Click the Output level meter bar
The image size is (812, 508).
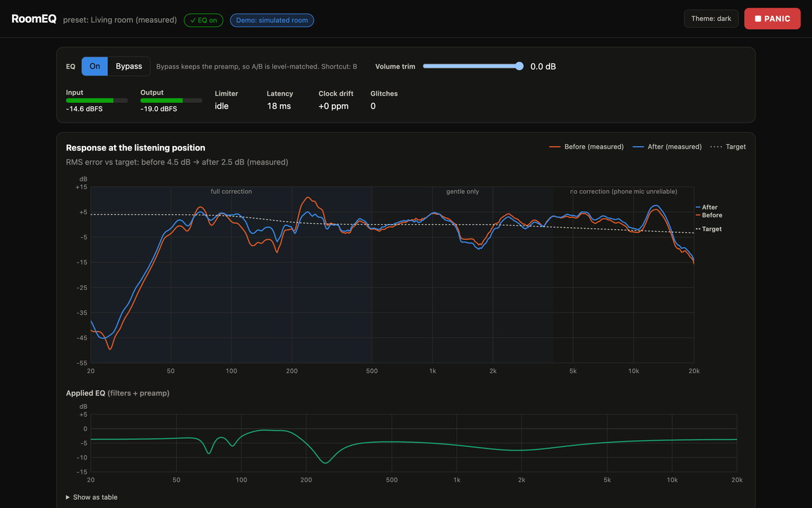coord(171,100)
